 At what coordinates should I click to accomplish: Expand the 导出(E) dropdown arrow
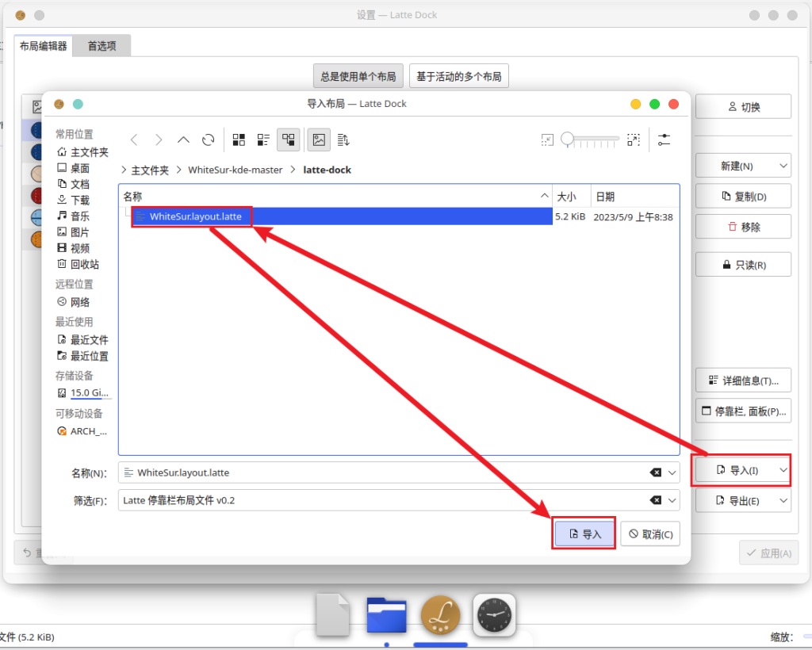pos(783,500)
